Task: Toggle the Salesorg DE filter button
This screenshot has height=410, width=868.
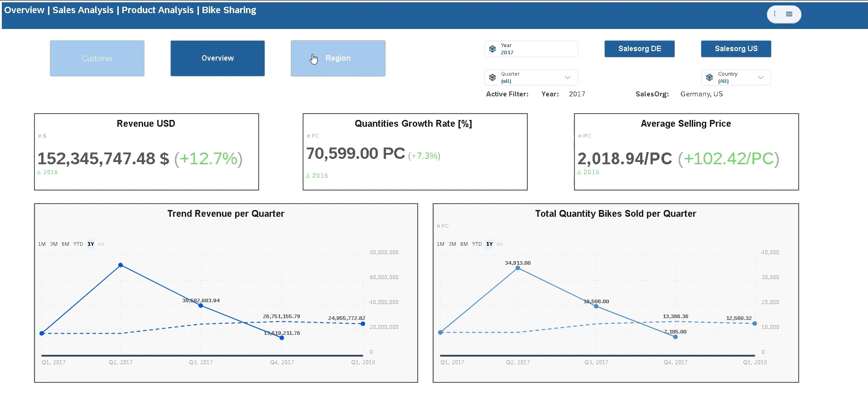Action: [639, 49]
